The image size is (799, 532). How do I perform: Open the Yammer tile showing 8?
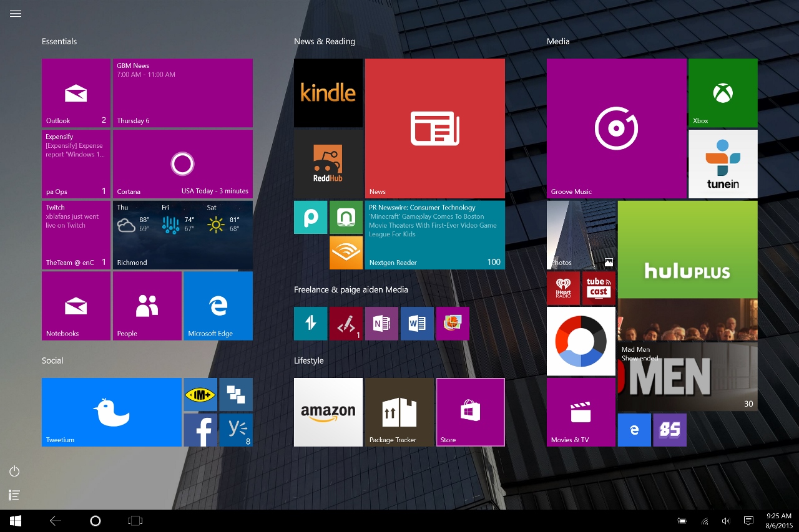point(236,430)
